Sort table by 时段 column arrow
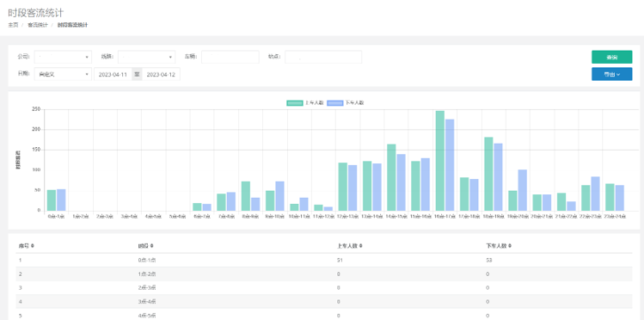Screen dimensions: 644x320 point(151,246)
